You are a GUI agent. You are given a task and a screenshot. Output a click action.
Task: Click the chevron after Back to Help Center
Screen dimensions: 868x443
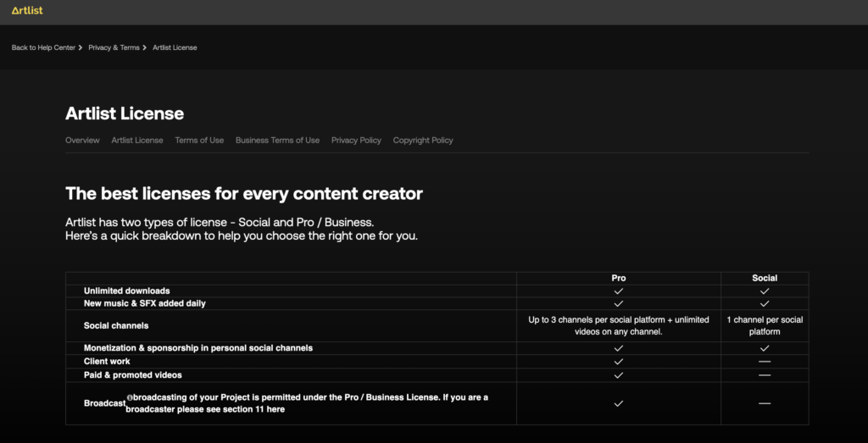pyautogui.click(x=81, y=47)
